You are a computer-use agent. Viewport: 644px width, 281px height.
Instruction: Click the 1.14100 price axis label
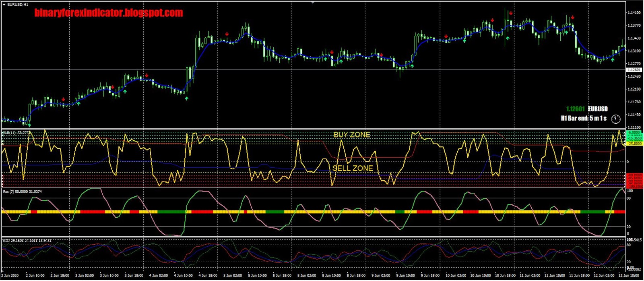(634, 13)
